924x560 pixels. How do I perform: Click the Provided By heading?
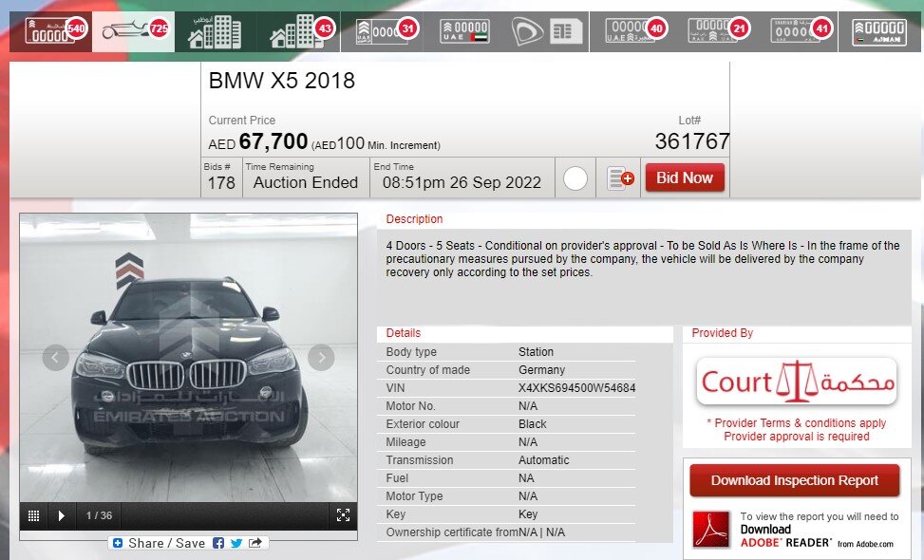pyautogui.click(x=723, y=333)
